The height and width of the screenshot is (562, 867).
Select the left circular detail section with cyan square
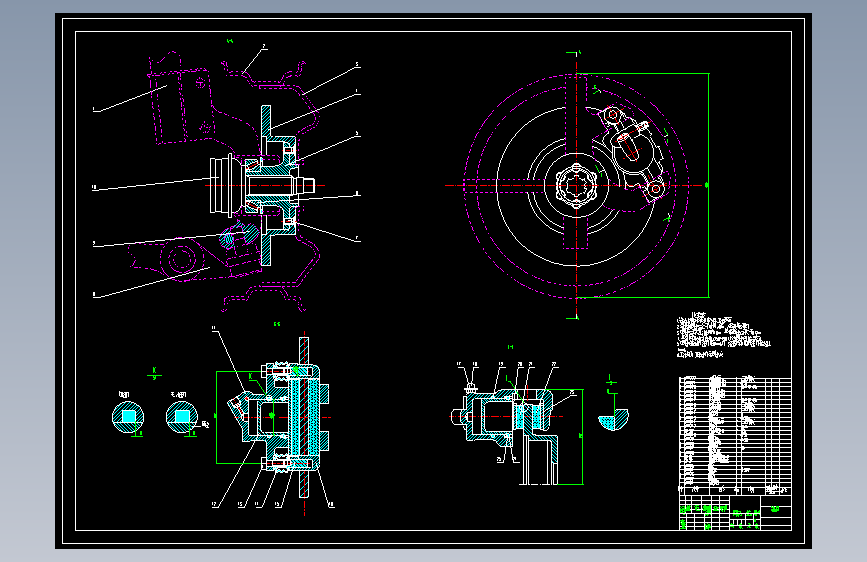(128, 418)
